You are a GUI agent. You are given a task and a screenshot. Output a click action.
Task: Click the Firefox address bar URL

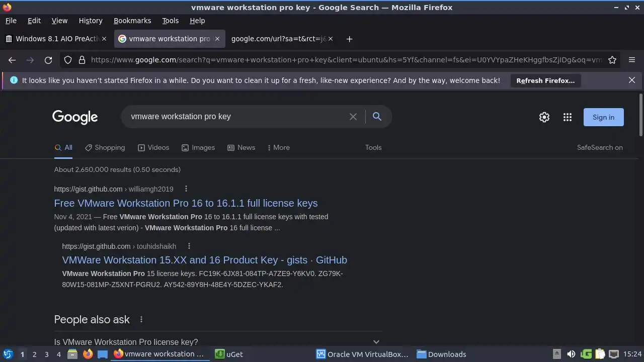(x=346, y=60)
